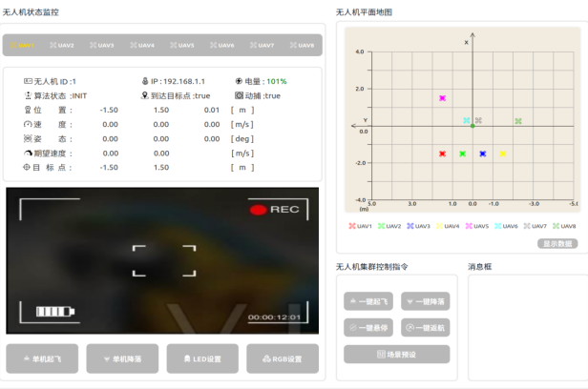The image size is (588, 389).
Task: Click the 一键起飞 swarm takeoff button
Action: [x=368, y=301]
